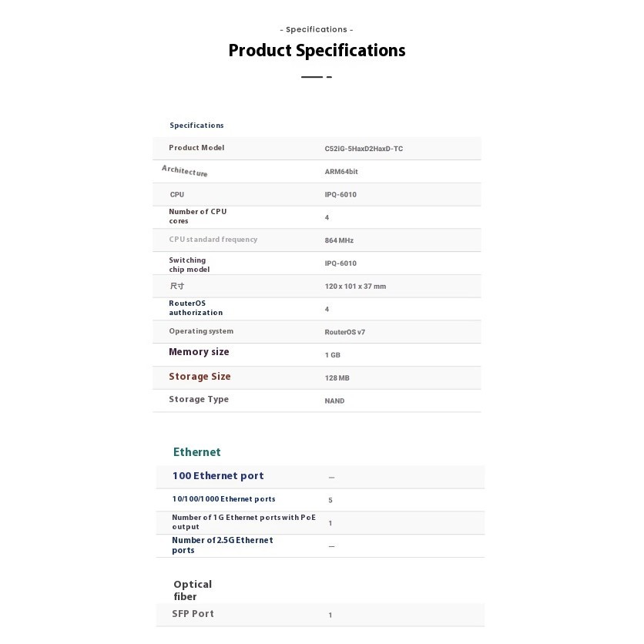Click the 120 x 101 x 37 mm dimensions
Image resolution: width=644 pixels, height=644 pixels.
pyautogui.click(x=355, y=287)
